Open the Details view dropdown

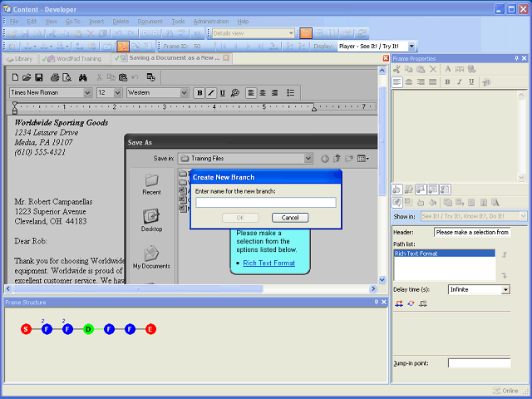(291, 33)
